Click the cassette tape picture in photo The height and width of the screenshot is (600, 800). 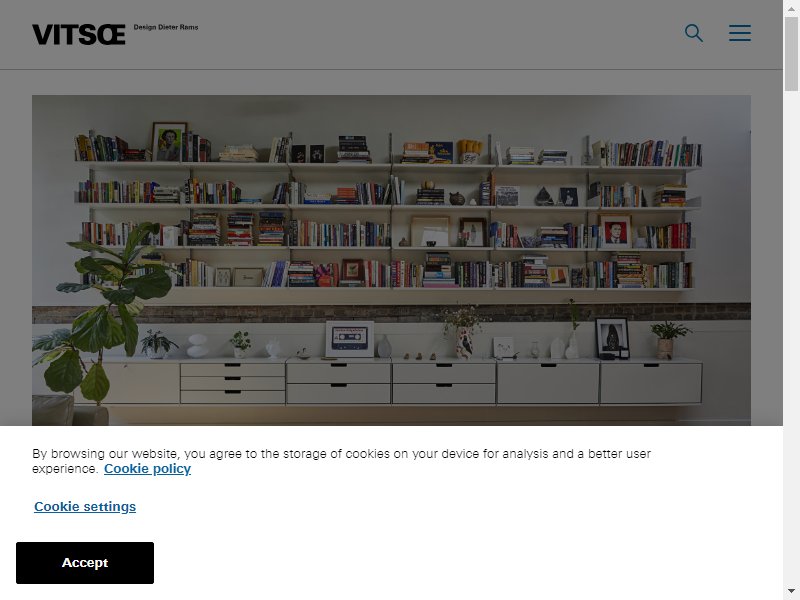click(349, 339)
